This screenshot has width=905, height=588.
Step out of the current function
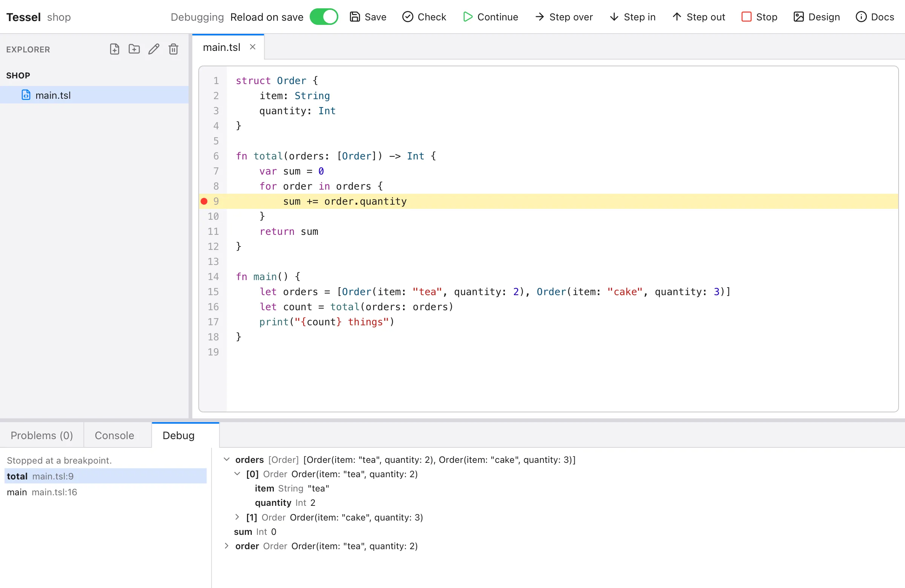(x=698, y=17)
